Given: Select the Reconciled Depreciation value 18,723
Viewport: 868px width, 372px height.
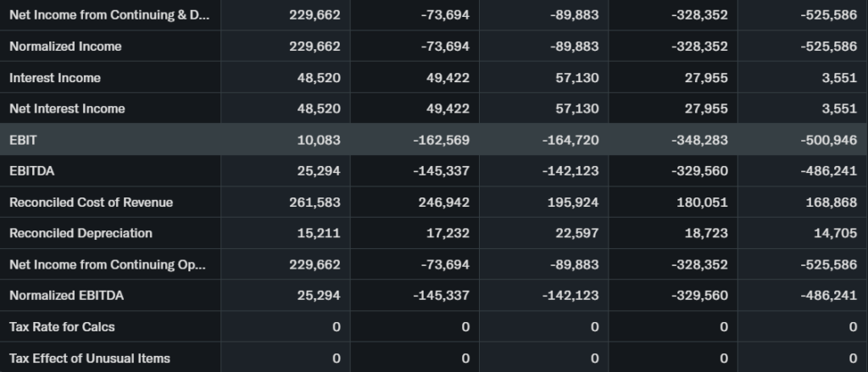Looking at the screenshot, I should click(706, 233).
